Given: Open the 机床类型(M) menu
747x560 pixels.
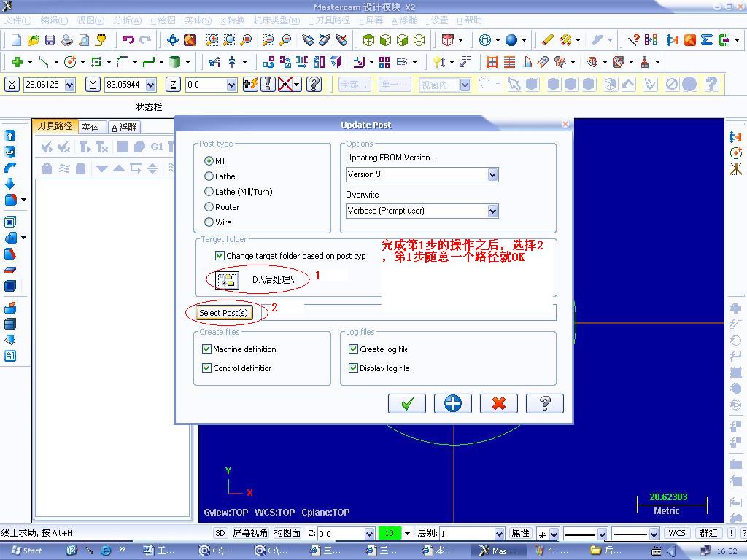Looking at the screenshot, I should 276,20.
